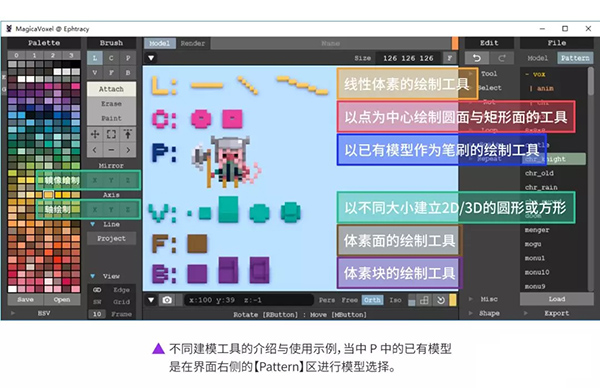
Task: Reset the camera view with rotate icon
Action: point(440,300)
